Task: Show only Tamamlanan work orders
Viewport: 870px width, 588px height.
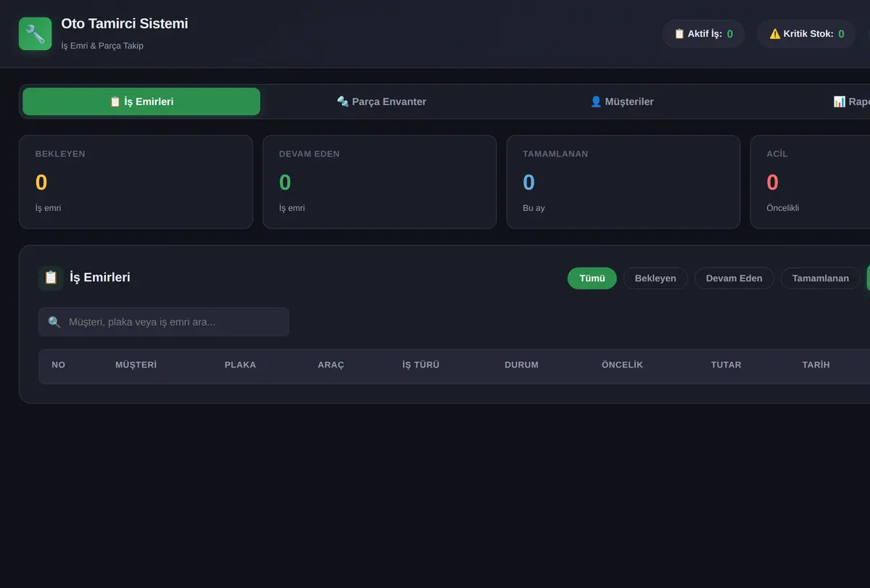Action: pos(820,278)
